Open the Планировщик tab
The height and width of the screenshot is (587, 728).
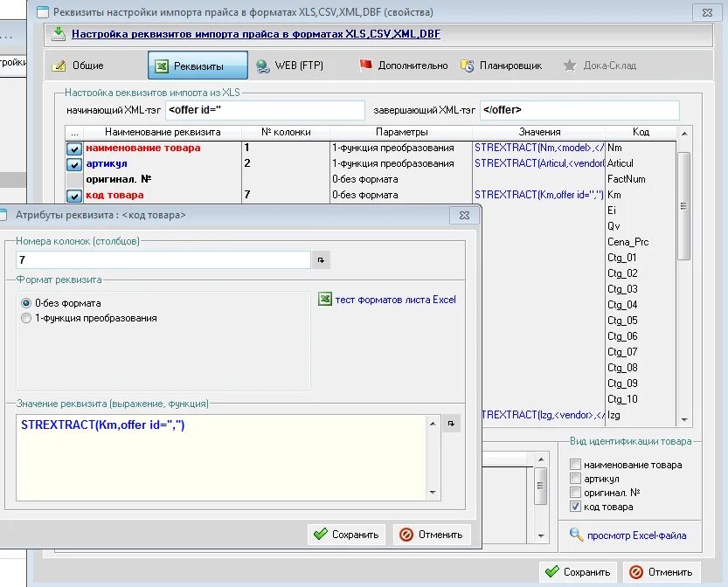(x=502, y=66)
